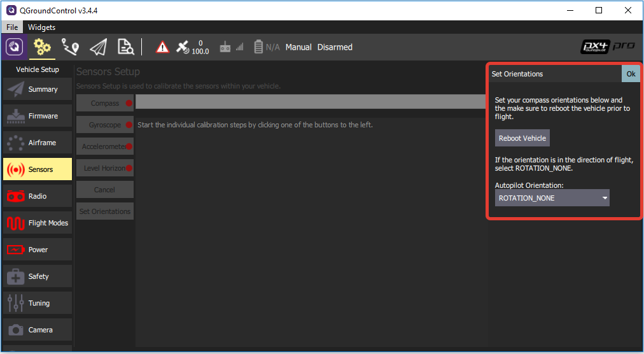Screen dimensions: 644x354
Task: Click the Sensors Setup heading
Action: coord(108,71)
